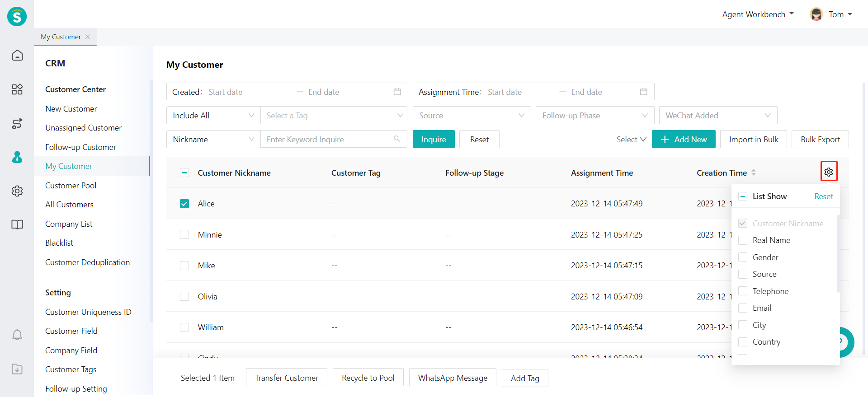
Task: Open the knowledge book icon in sidebar
Action: (x=17, y=224)
